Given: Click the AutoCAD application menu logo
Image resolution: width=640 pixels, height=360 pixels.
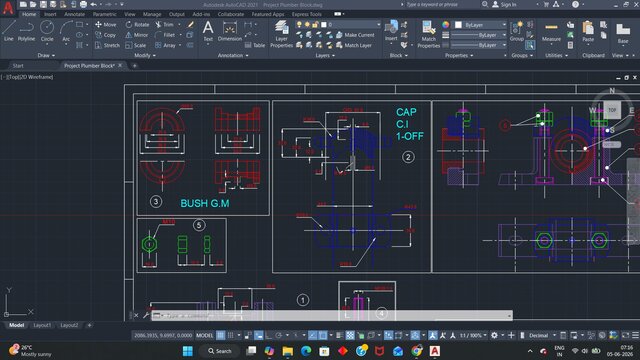Looking at the screenshot, I should click(8, 8).
